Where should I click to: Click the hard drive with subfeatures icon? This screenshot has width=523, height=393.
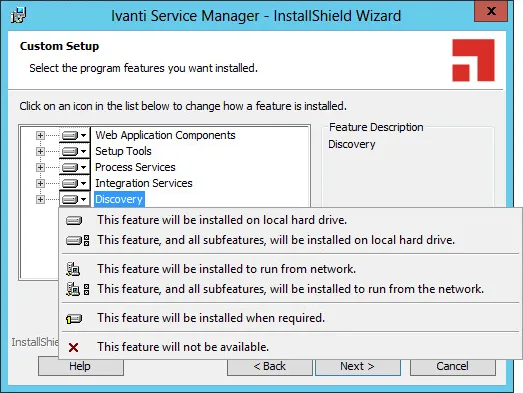pyautogui.click(x=77, y=241)
